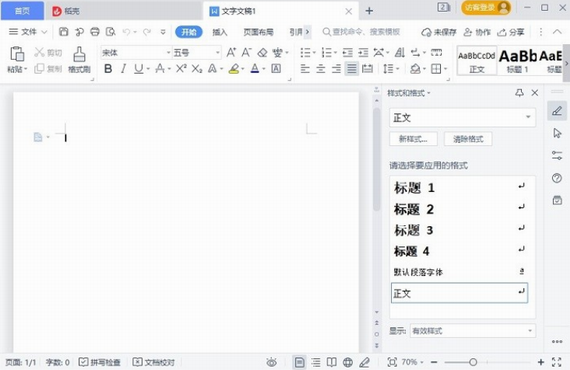Click the command search box (查找命令)

point(361,32)
